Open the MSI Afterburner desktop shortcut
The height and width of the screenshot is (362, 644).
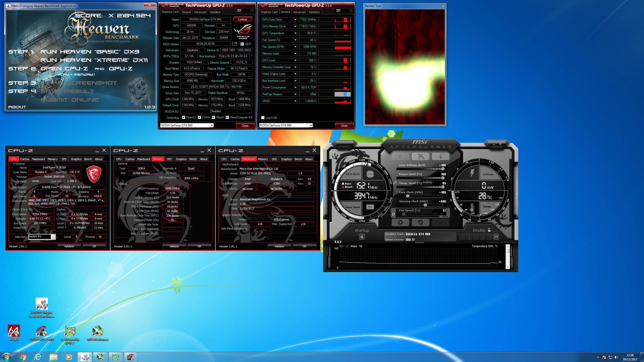98,333
